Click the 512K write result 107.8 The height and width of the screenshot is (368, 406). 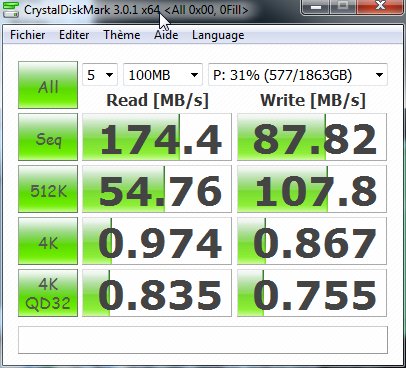pos(312,189)
